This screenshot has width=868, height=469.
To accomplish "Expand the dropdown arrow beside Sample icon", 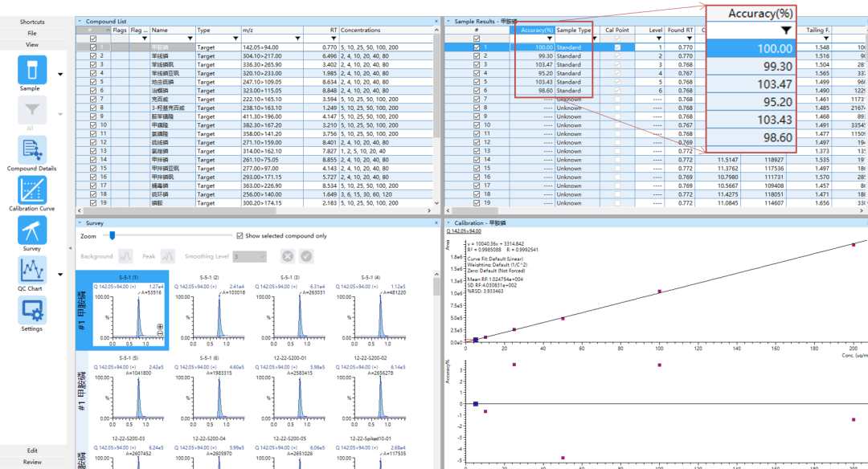I will click(60, 76).
